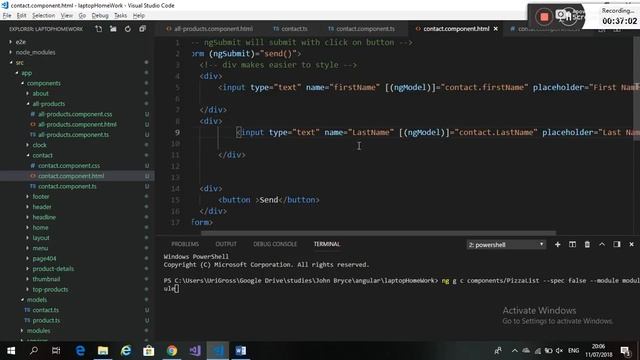Add a new terminal with plus icon

(x=558, y=244)
